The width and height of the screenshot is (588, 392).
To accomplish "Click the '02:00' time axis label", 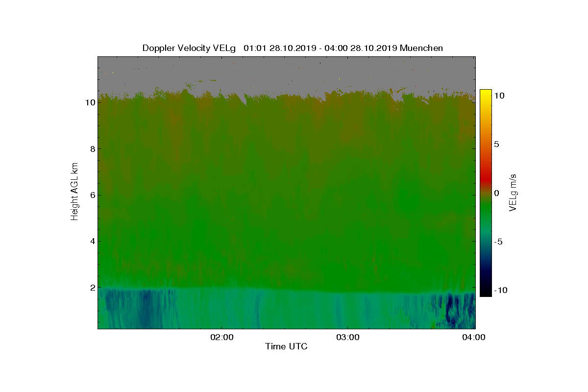I will 222,337.
